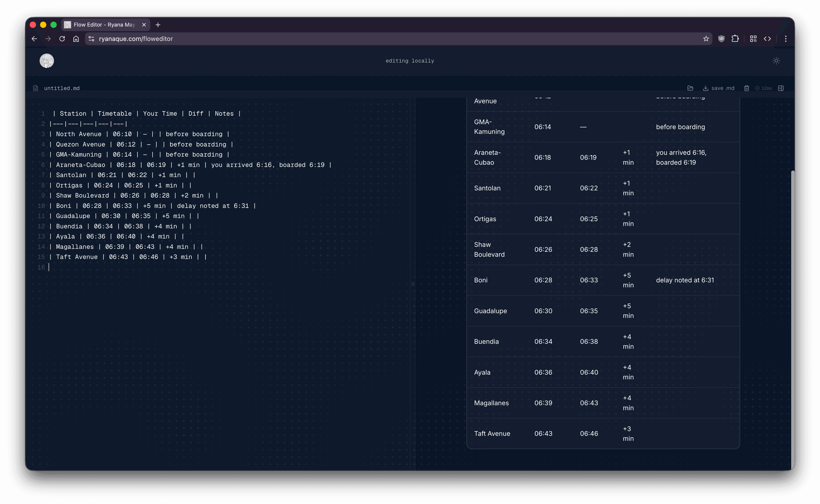820x504 pixels.
Task: Click Taft Avenue +3 min diff in preview
Action: tap(628, 433)
